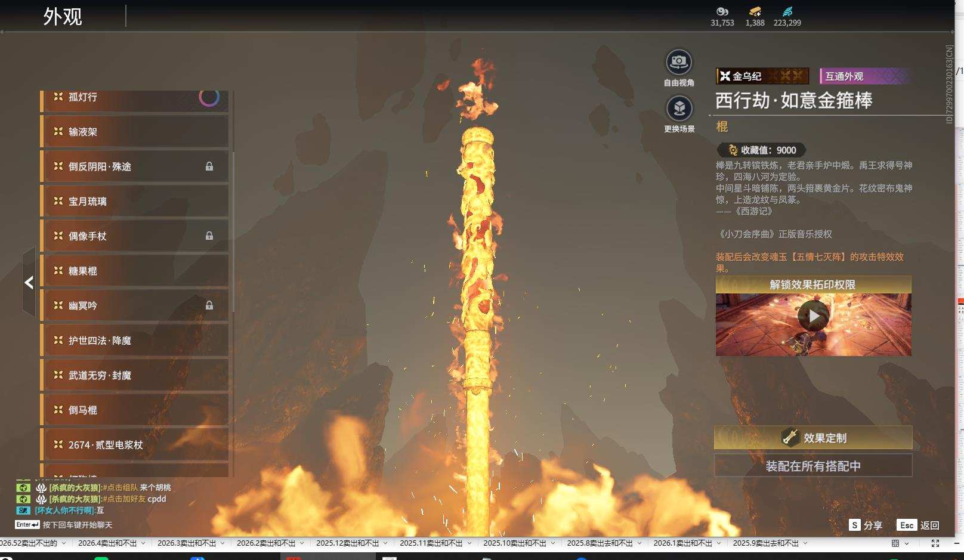Click the #点击组队 link in chat
The width and height of the screenshot is (964, 560).
point(120,488)
